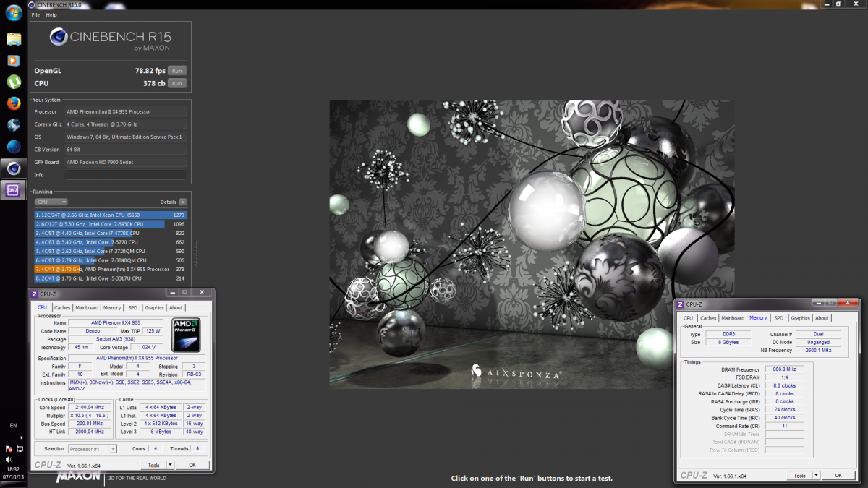868x488 pixels.
Task: Open About tab in the CPU-Z CPU window
Action: click(x=176, y=308)
